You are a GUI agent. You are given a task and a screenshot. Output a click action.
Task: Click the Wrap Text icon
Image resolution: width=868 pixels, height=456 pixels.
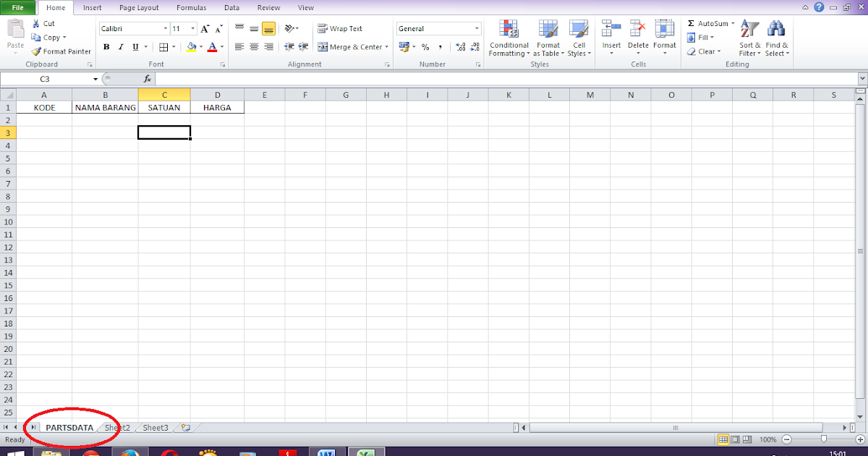click(323, 28)
